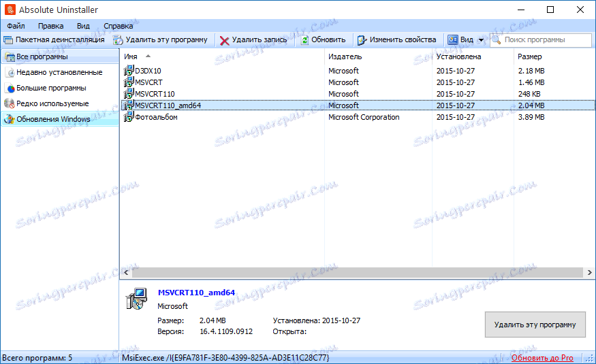Click the large Удалить эту программу button
596x364 pixels.
pyautogui.click(x=535, y=325)
